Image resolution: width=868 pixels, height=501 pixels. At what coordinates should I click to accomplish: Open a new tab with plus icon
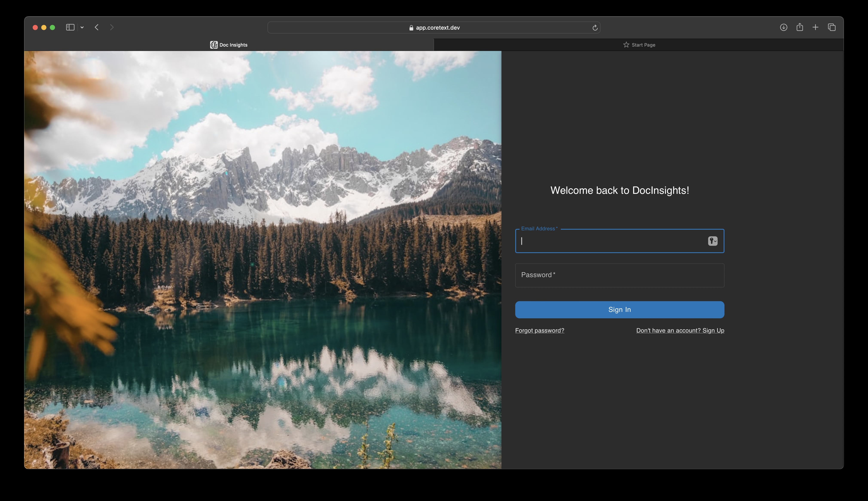(815, 27)
